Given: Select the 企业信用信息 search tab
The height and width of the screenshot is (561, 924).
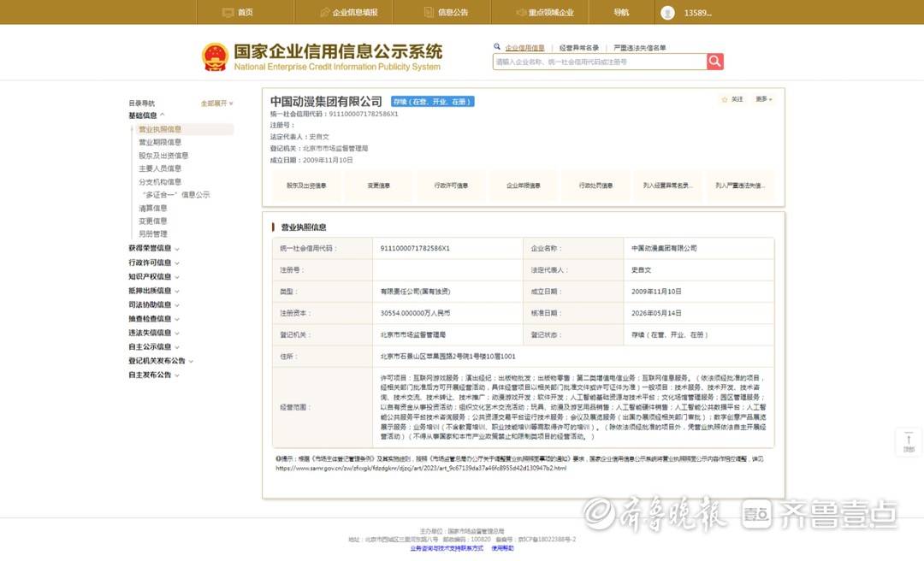Looking at the screenshot, I should [x=524, y=48].
